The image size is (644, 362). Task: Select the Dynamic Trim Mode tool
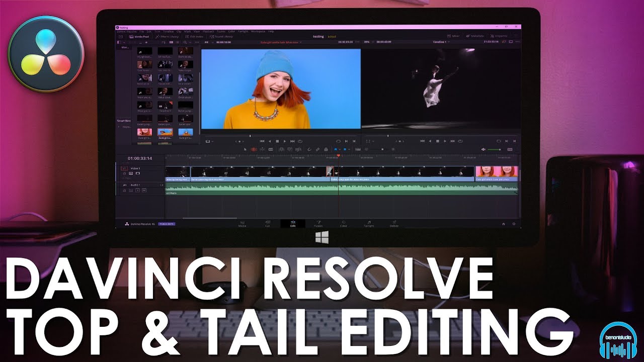point(262,149)
